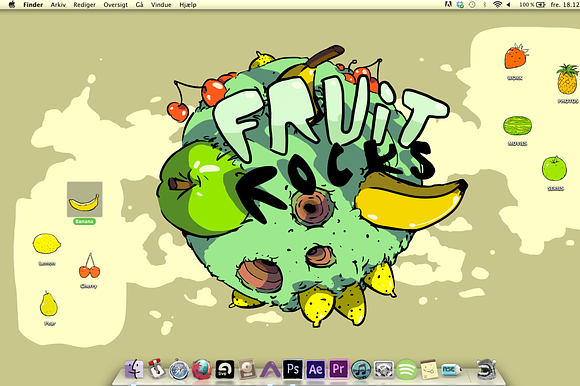The height and width of the screenshot is (386, 580).
Task: Click the clock showing fre. 18.12
Action: 564,4
